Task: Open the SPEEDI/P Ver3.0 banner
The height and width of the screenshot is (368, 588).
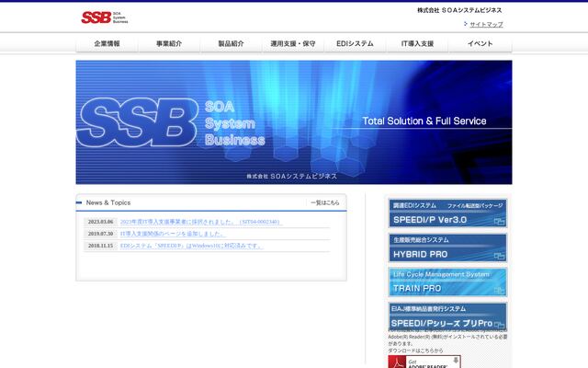Action: [447, 213]
